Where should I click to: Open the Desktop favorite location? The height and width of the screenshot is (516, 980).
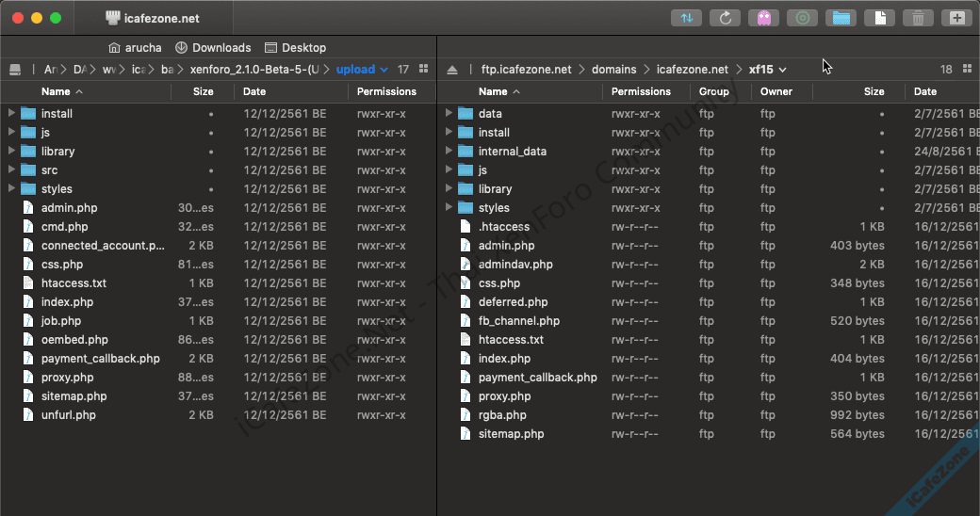click(x=296, y=48)
